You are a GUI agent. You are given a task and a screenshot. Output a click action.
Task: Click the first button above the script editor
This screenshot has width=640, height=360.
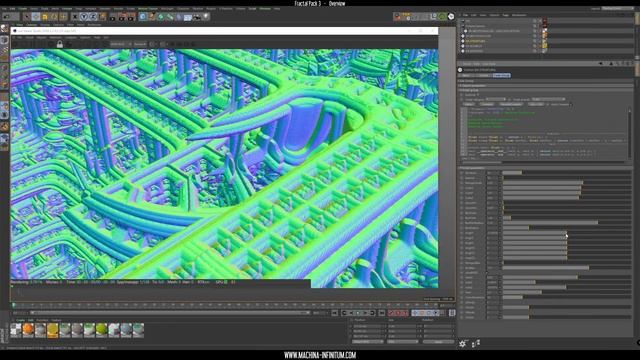469,104
